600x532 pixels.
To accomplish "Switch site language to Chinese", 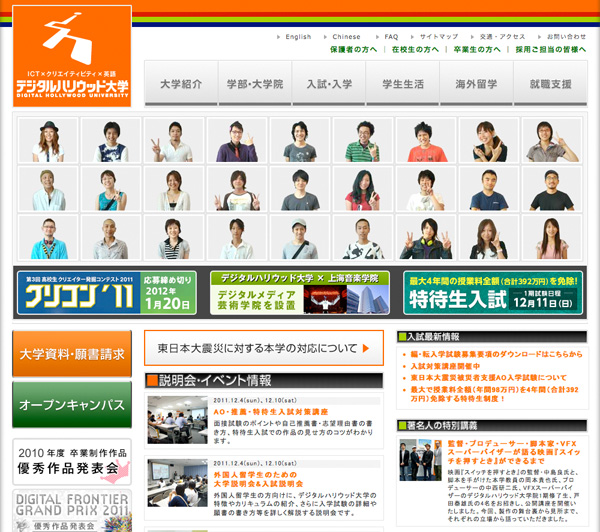I will click(x=346, y=36).
